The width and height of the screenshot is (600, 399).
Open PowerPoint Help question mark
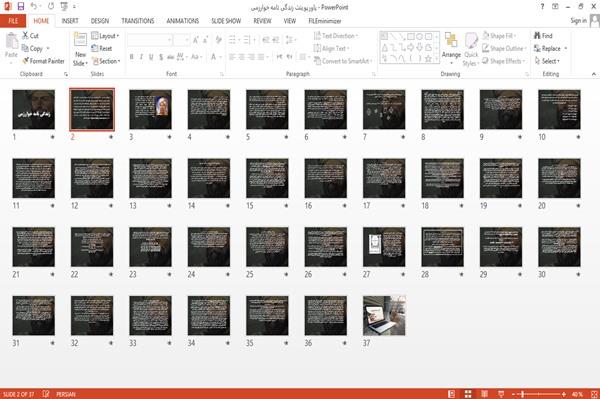click(x=542, y=7)
